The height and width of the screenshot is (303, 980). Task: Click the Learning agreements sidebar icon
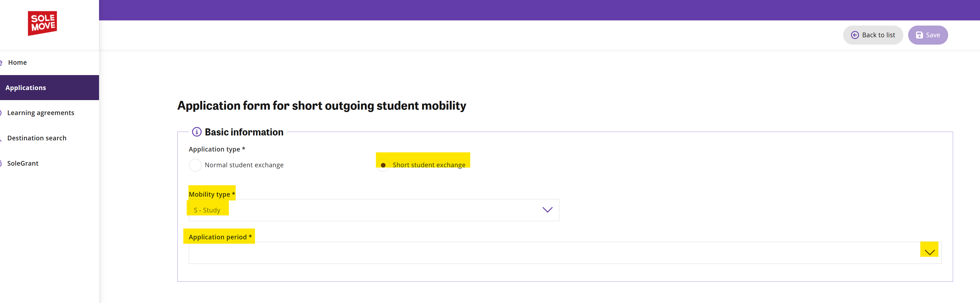click(x=1, y=113)
